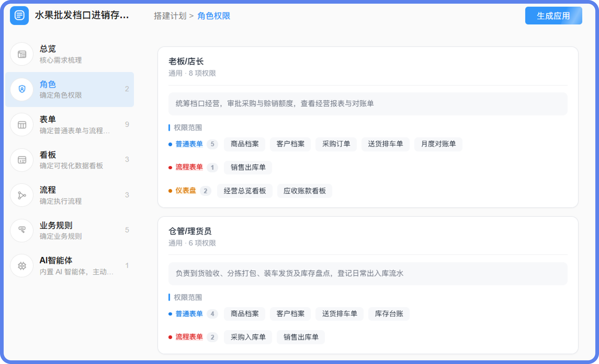This screenshot has width=599, height=364.
Task: Select the 表单 sidebar item
Action: pos(69,125)
